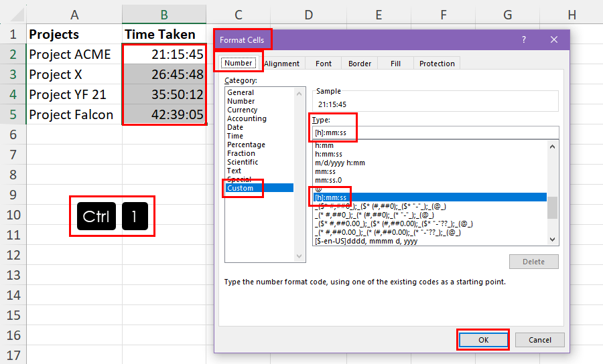603x364 pixels.
Task: Select column C header
Action: (x=239, y=15)
